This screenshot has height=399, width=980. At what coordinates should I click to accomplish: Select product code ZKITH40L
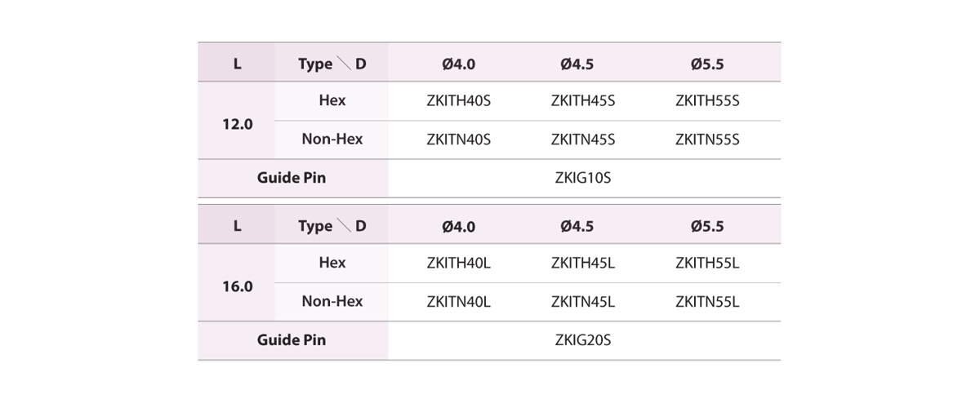(458, 263)
